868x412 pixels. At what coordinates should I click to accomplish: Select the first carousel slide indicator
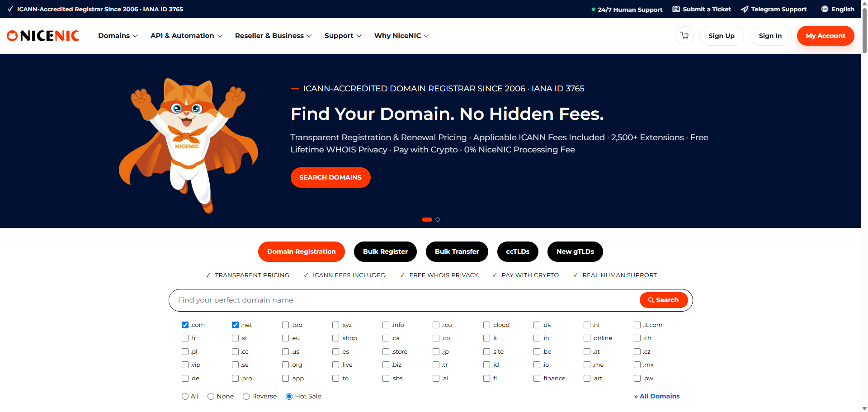pyautogui.click(x=427, y=219)
